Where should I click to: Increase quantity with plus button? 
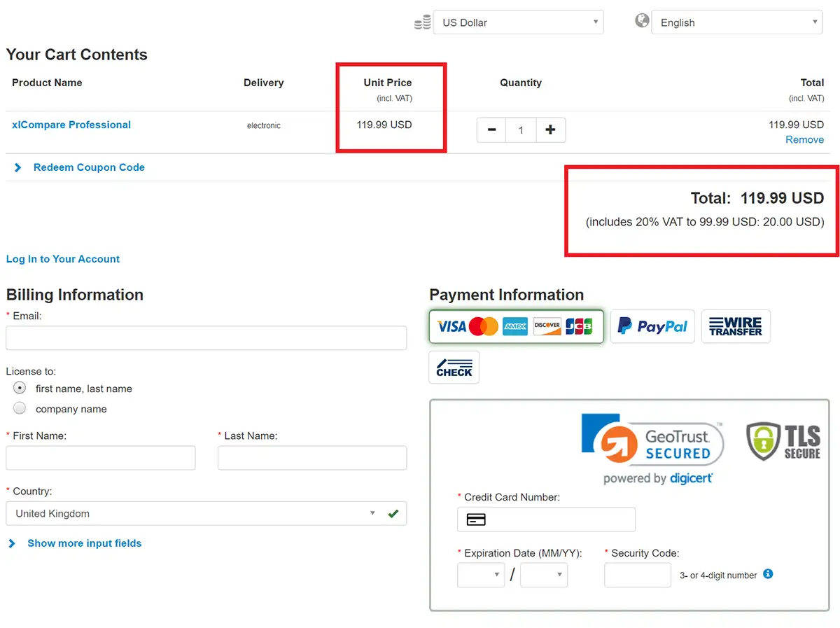[x=550, y=130]
